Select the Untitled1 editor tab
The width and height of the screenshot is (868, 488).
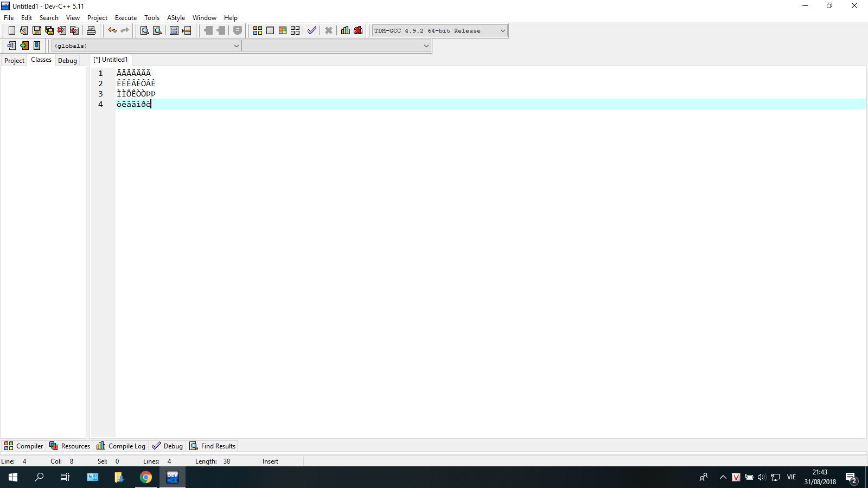(111, 60)
